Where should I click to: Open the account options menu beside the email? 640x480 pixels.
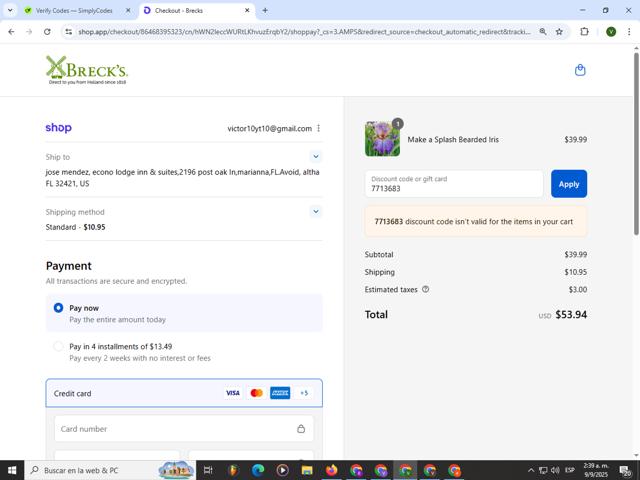click(x=318, y=128)
